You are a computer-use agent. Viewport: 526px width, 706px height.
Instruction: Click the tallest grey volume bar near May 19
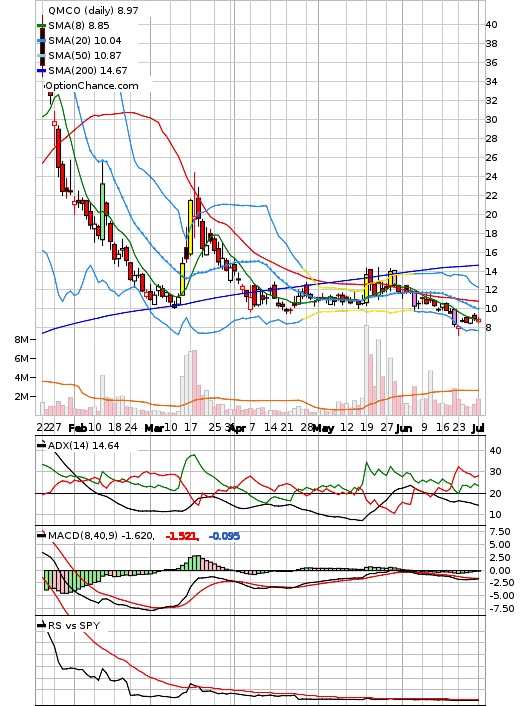coord(367,370)
